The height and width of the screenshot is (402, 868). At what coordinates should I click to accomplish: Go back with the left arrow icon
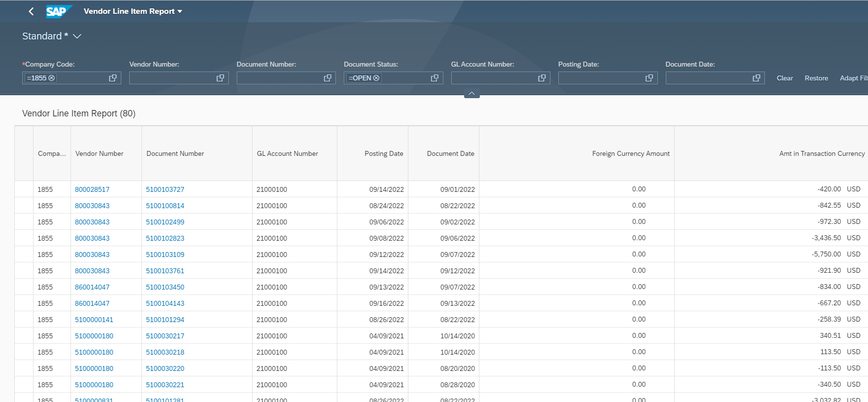click(31, 11)
